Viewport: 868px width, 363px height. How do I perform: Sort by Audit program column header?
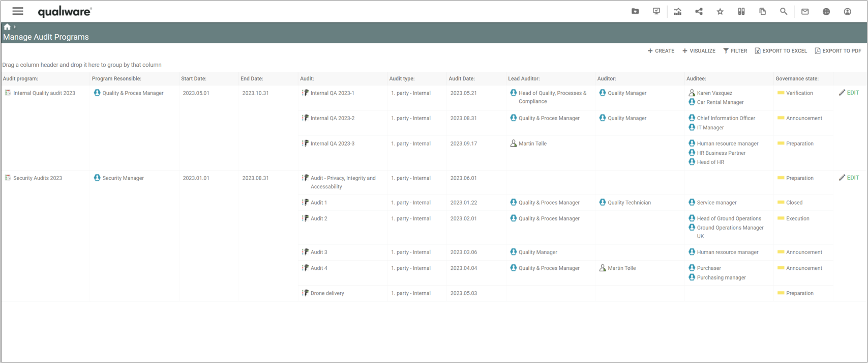point(21,79)
